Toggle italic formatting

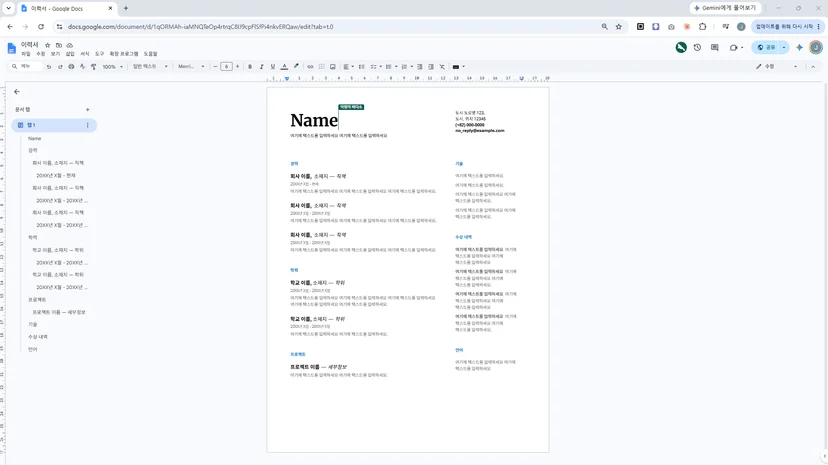261,67
